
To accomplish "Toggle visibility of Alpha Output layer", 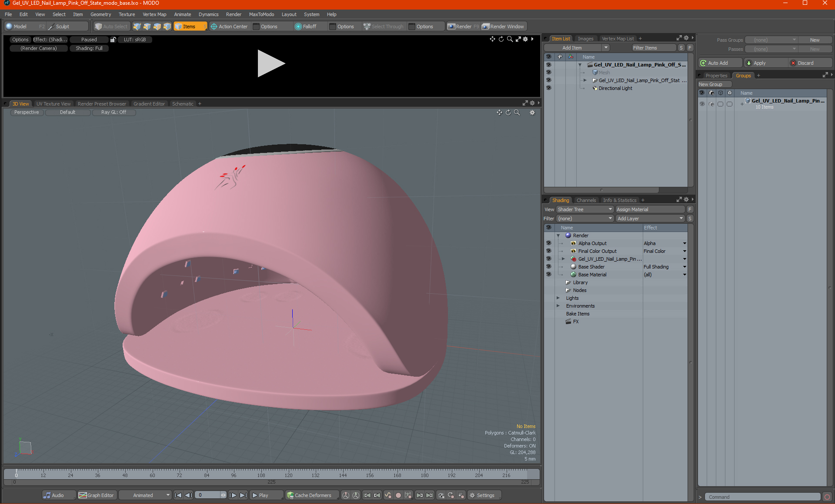I will [548, 243].
